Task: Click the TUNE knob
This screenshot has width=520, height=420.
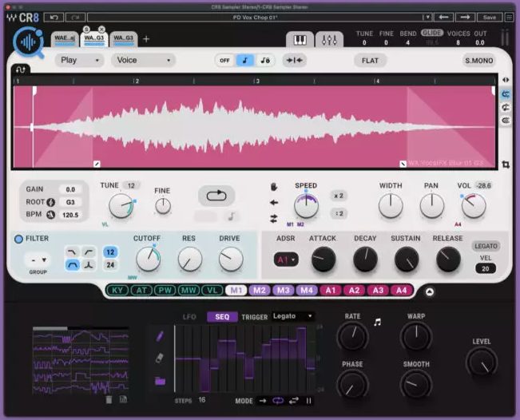Action: [x=121, y=206]
